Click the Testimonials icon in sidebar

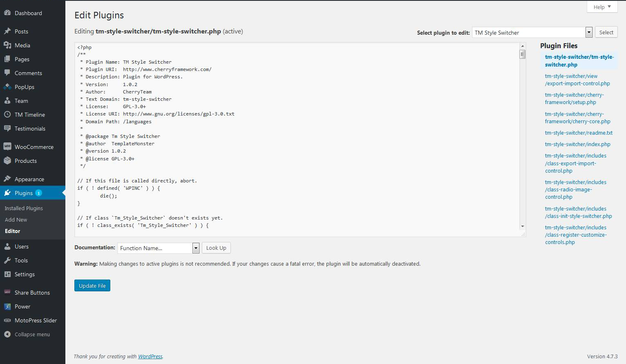7,129
